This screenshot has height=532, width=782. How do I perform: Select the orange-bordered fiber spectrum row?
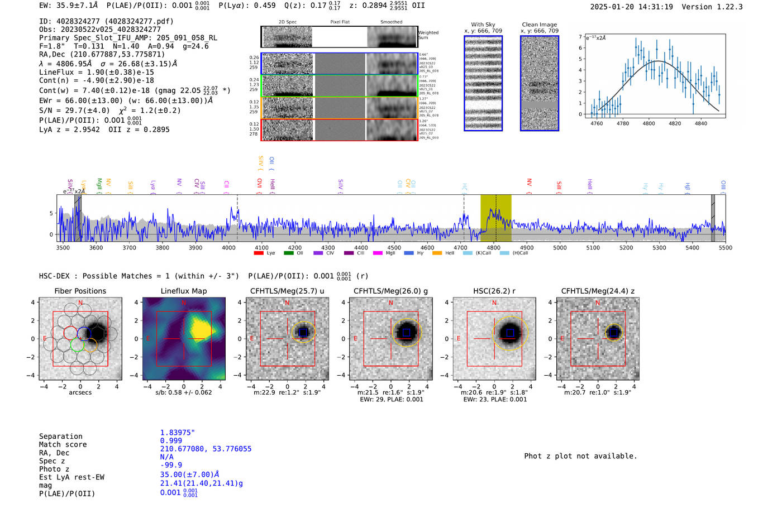click(340, 108)
